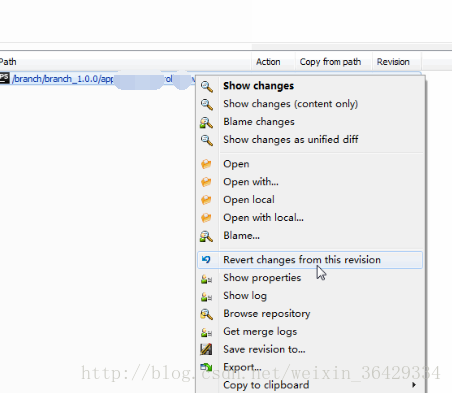Screen dimensions: 452x393
Task: Choose Show properties menu entry
Action: click(x=311, y=278)
